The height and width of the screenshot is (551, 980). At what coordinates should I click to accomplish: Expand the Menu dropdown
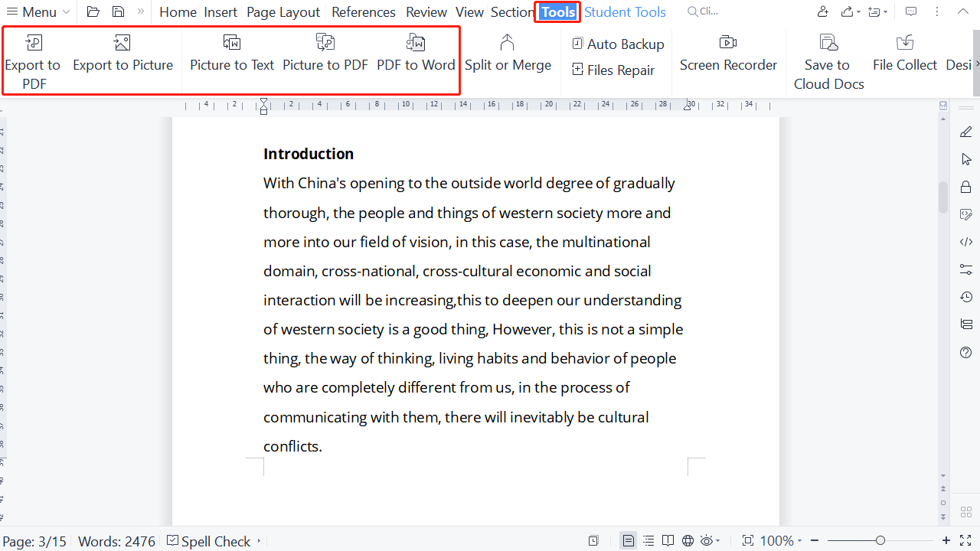coord(38,11)
